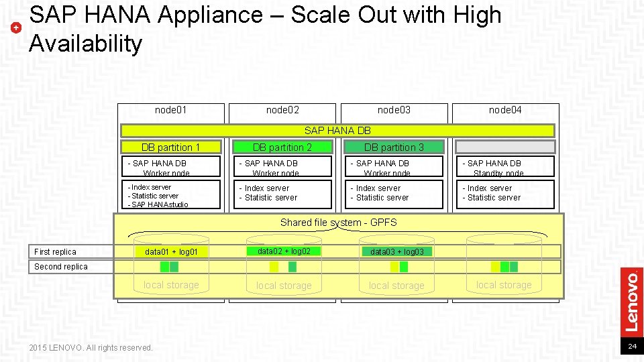Viewport: 644px width, 362px height.
Task: Click SAP HANA DB Standby node box
Action: pyautogui.click(x=505, y=166)
